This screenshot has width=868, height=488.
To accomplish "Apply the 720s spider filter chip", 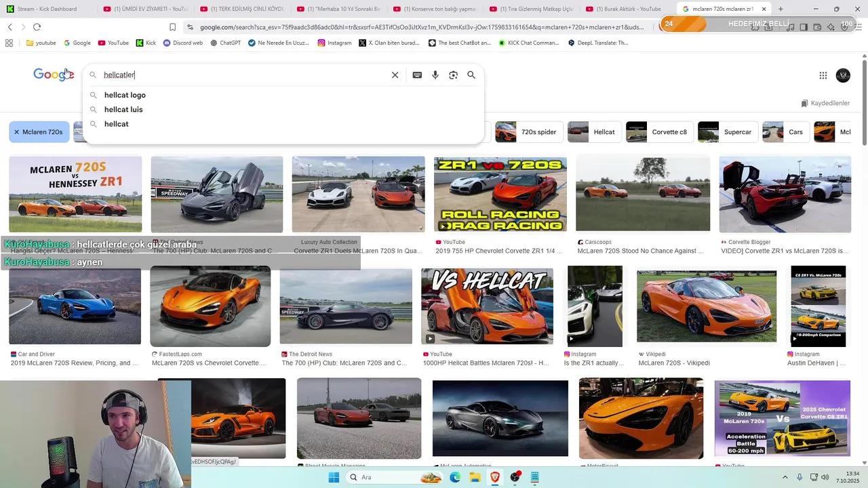I will click(x=528, y=132).
